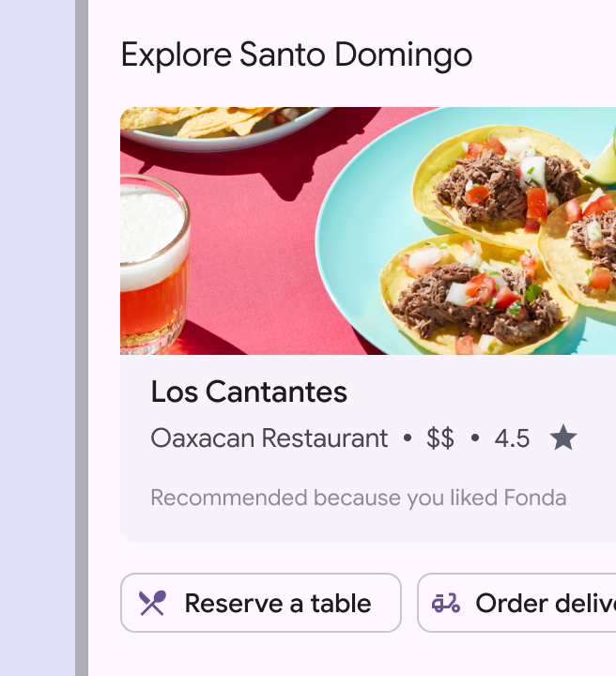This screenshot has height=676, width=616.
Task: Click the Explore Santo Domingo heading
Action: coord(296,55)
